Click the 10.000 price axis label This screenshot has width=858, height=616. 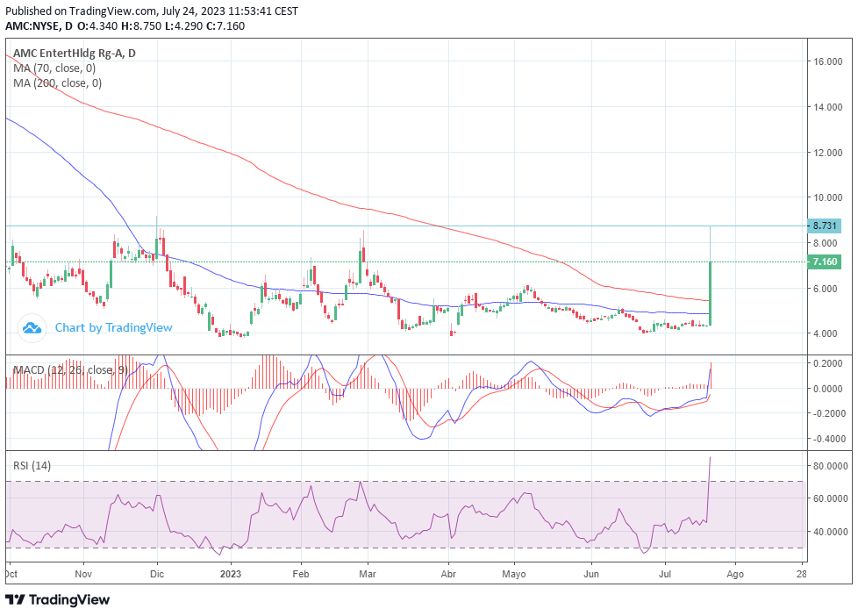[x=827, y=197]
